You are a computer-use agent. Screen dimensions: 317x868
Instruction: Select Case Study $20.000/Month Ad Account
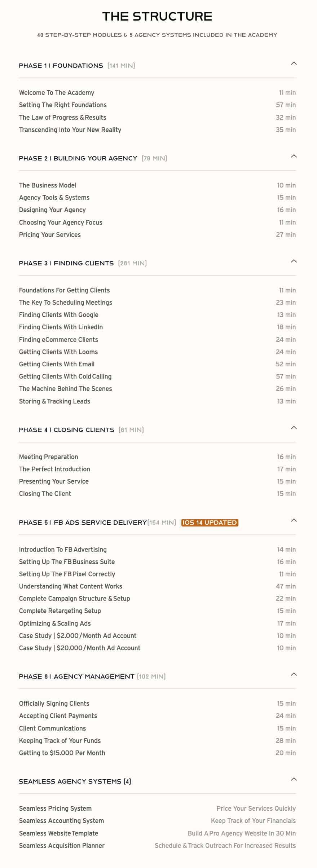tap(80, 648)
